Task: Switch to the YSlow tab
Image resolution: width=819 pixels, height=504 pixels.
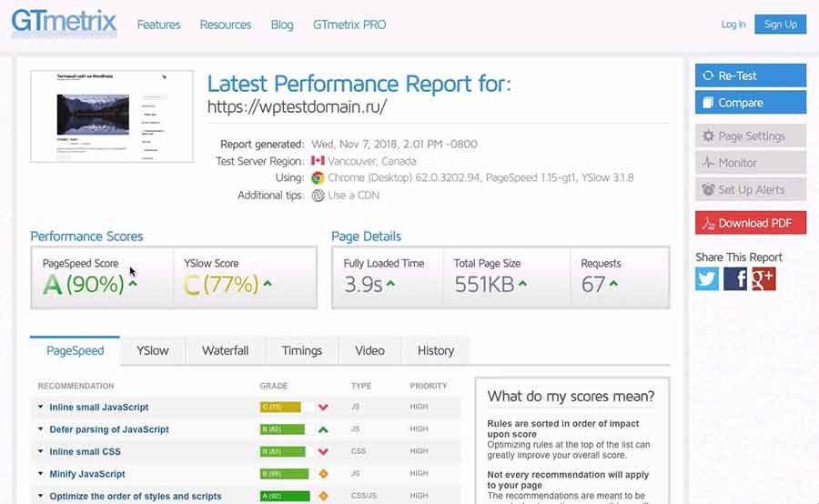Action: click(153, 351)
